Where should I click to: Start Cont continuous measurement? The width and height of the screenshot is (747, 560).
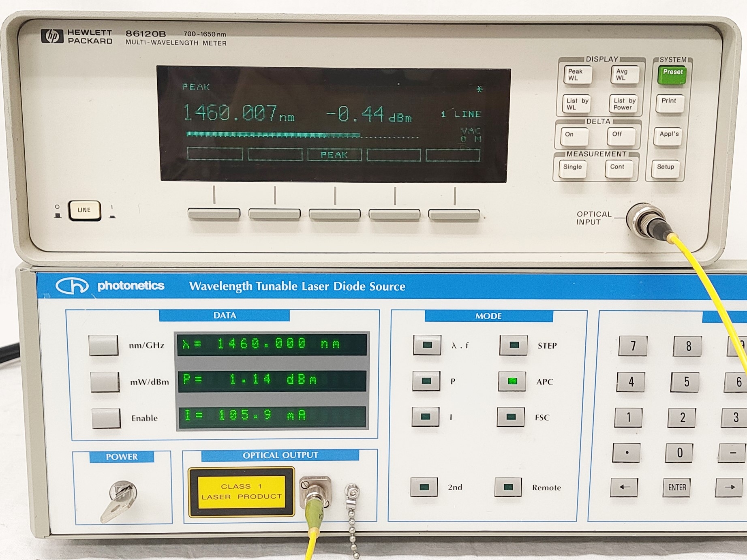[x=619, y=168]
